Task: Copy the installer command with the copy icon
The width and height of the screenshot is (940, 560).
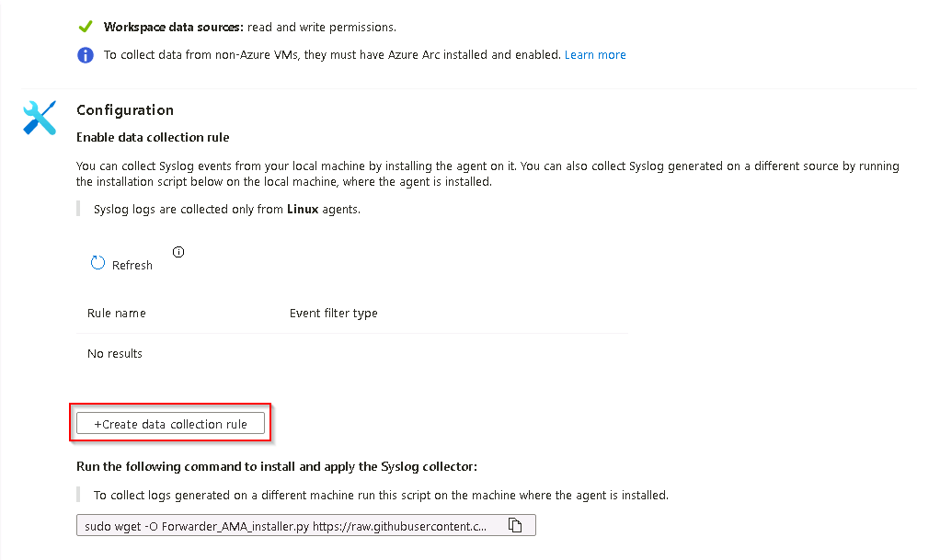Action: pyautogui.click(x=516, y=525)
